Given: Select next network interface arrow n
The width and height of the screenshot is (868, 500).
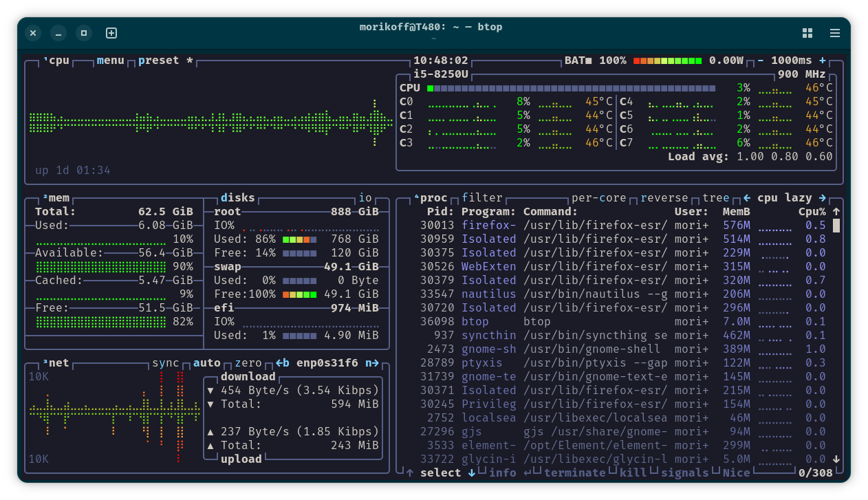Looking at the screenshot, I should [372, 363].
